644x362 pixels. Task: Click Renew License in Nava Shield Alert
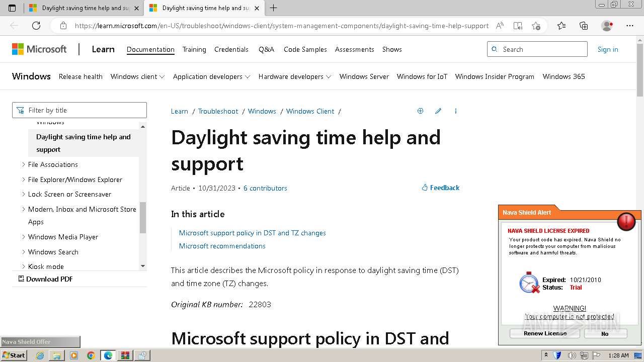point(545,333)
